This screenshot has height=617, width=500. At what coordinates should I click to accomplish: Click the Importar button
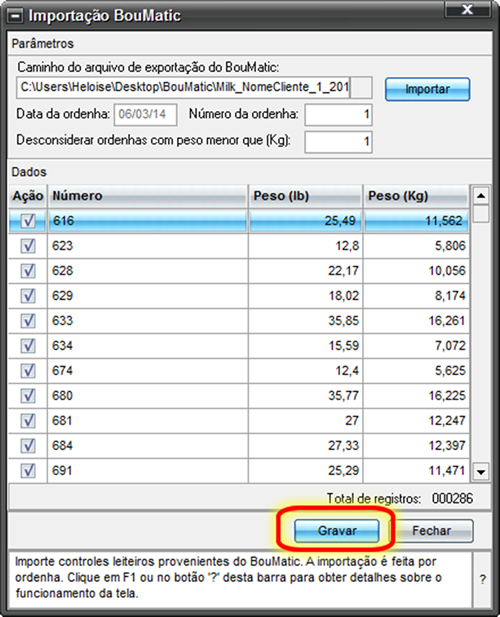point(427,89)
